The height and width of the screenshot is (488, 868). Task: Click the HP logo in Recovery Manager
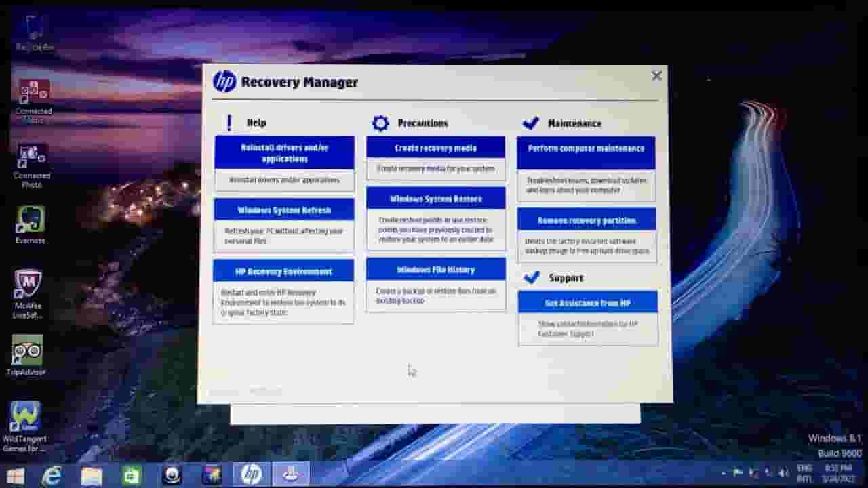coord(224,82)
